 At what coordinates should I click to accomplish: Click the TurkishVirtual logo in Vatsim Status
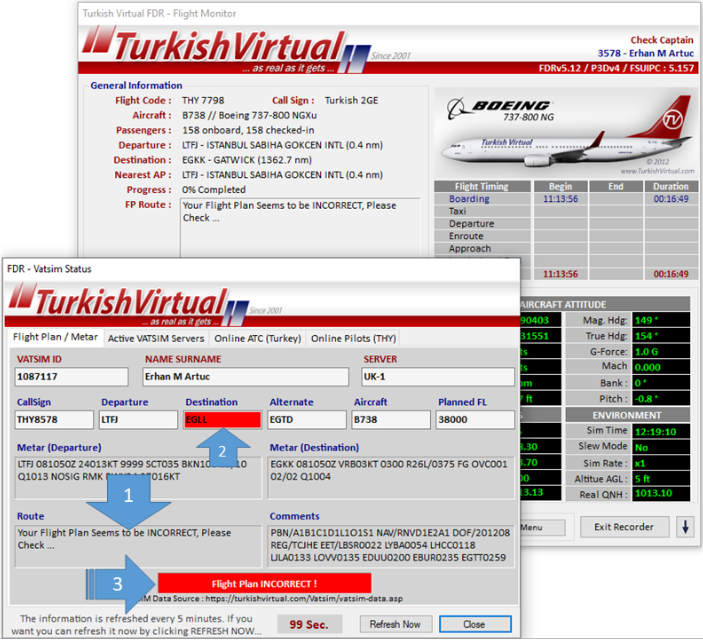(x=128, y=304)
